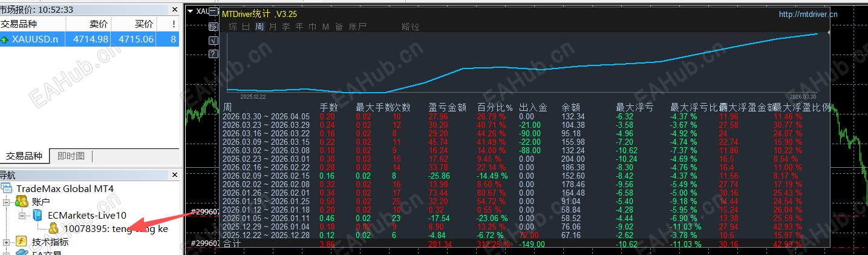Click the MTDriver统计 ,V3.25 title
The height and width of the screenshot is (255, 868).
click(259, 13)
